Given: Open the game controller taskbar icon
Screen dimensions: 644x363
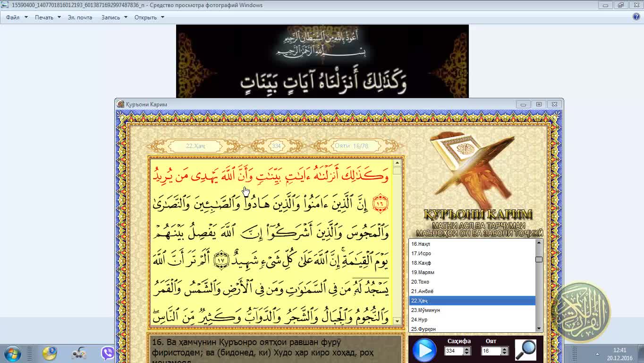Looking at the screenshot, I should (78, 354).
